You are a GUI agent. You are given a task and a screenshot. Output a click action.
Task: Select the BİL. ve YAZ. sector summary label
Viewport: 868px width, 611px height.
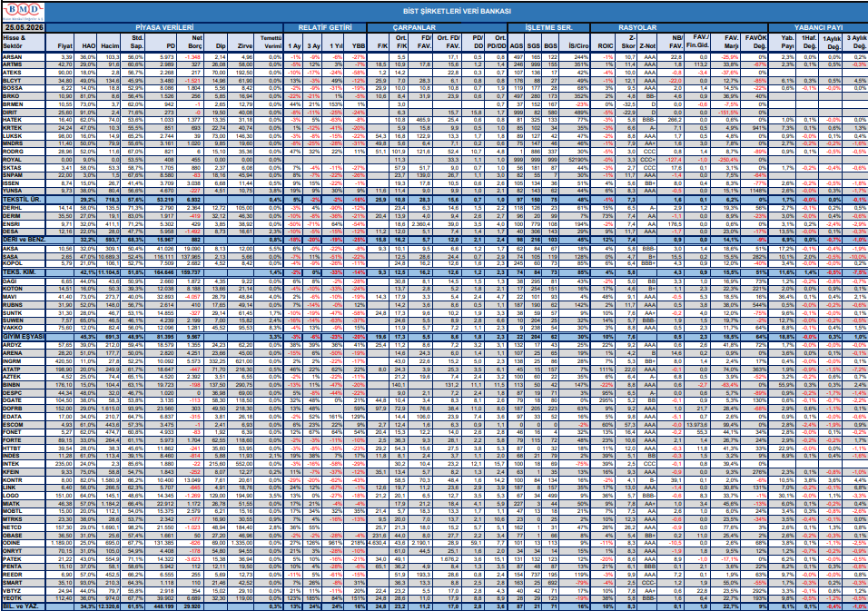click(x=24, y=606)
